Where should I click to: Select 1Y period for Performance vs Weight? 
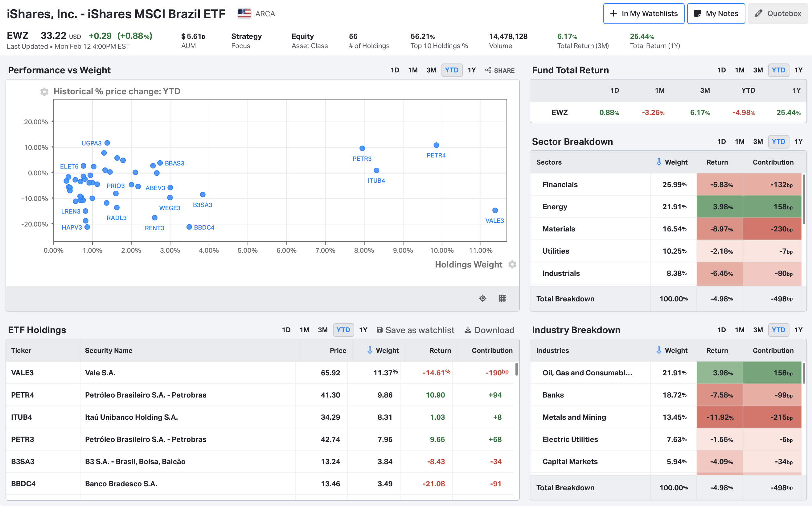(x=472, y=70)
